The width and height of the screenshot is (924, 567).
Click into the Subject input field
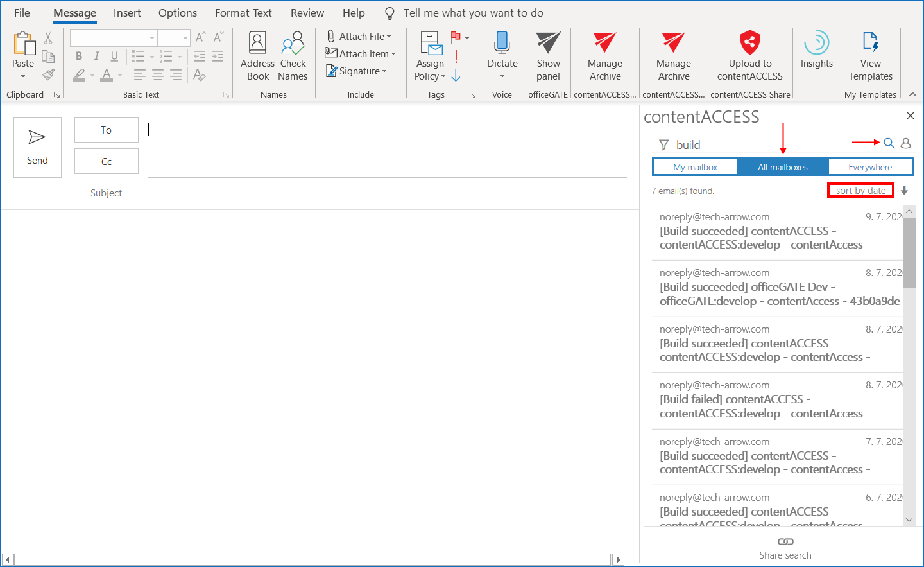385,193
